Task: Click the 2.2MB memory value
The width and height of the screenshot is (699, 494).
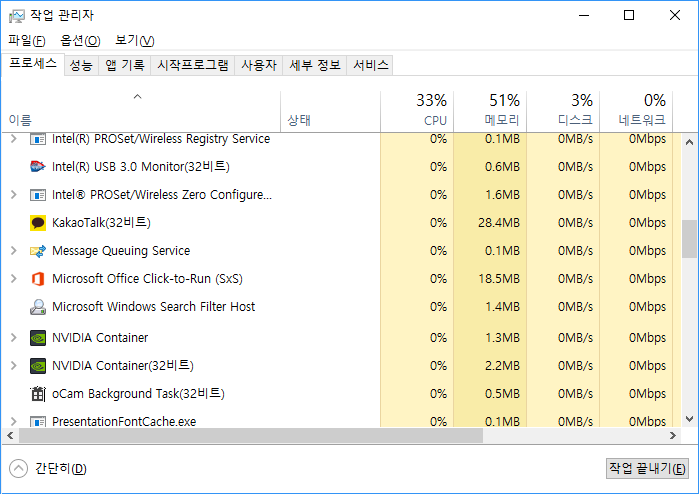Action: coord(502,366)
